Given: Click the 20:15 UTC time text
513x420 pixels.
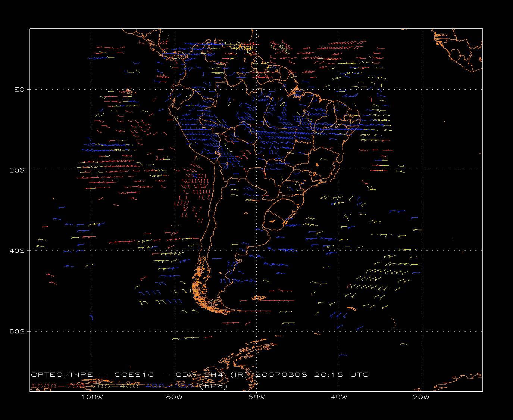Looking at the screenshot, I should [341, 374].
